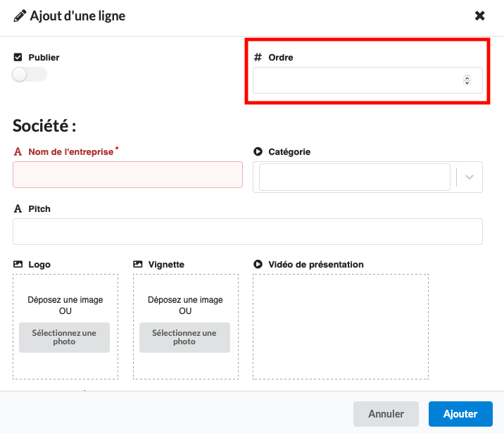Viewport: 504px width, 433px height.
Task: Open the Catégorie dropdown
Action: 354,177
